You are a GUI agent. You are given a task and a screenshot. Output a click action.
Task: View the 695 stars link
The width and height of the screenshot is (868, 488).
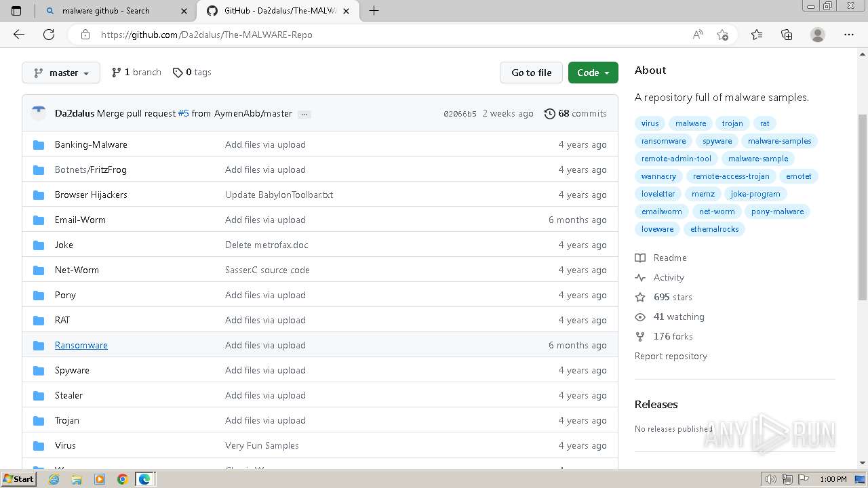tap(664, 297)
